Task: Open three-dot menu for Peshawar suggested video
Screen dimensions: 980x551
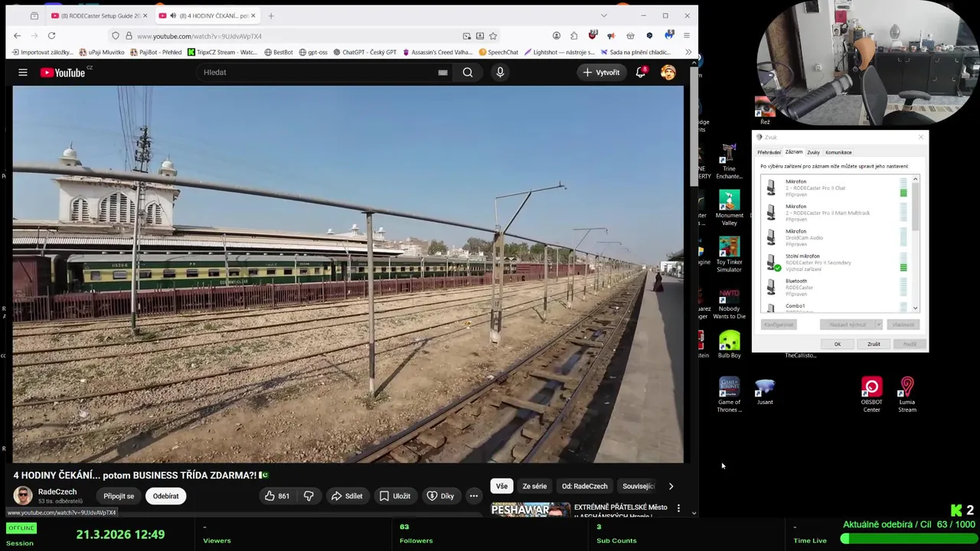Action: point(678,508)
